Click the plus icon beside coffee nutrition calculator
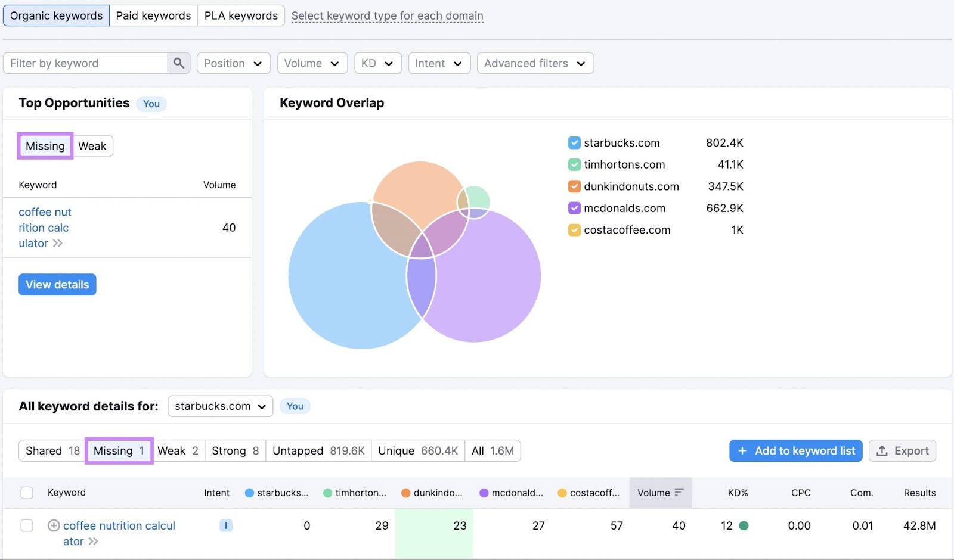The width and height of the screenshot is (954, 560). [x=54, y=525]
